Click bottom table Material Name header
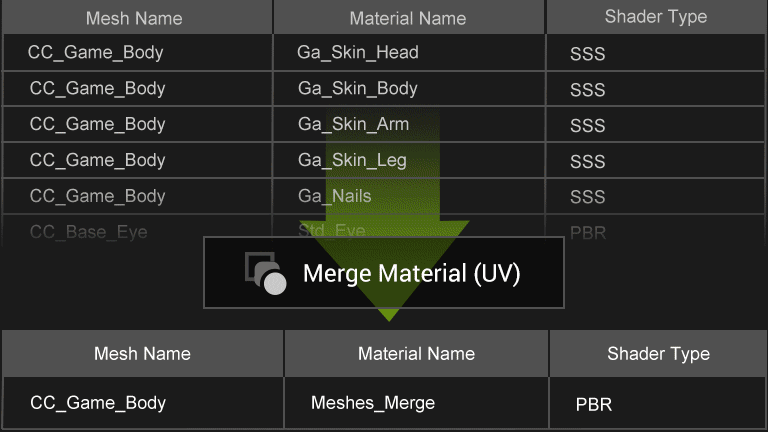This screenshot has height=432, width=768. pyautogui.click(x=416, y=353)
